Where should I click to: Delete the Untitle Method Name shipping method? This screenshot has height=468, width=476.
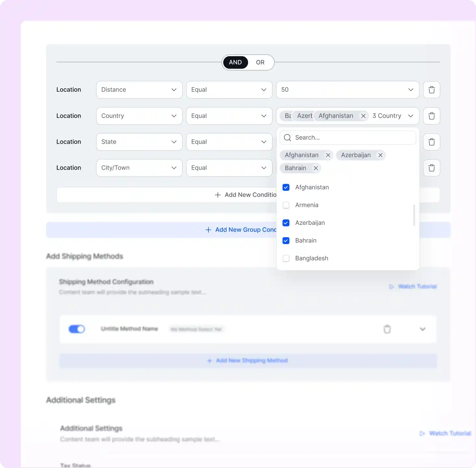click(387, 329)
